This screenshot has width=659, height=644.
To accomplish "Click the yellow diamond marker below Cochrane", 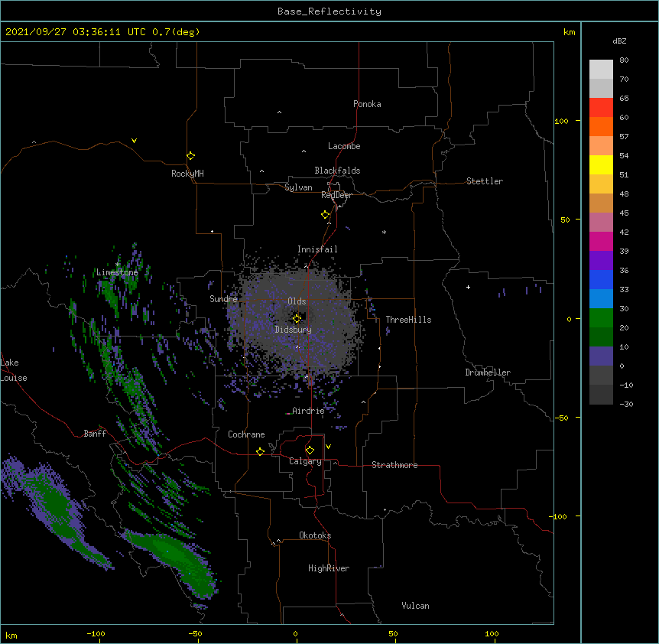I will (x=260, y=451).
